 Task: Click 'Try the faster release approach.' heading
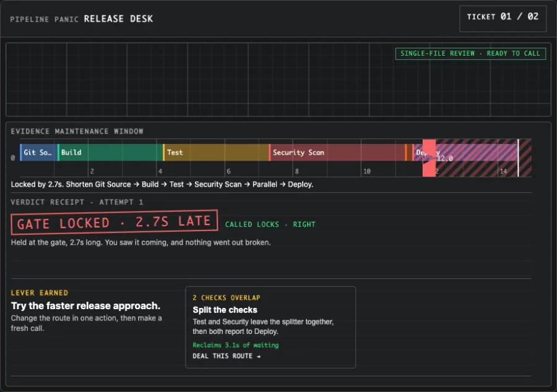coord(85,306)
